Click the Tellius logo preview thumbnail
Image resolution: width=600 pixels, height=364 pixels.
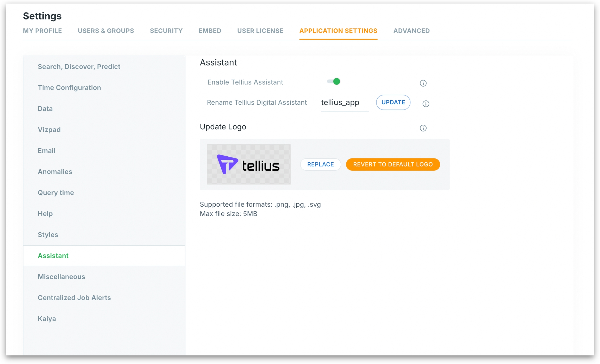coord(248,164)
